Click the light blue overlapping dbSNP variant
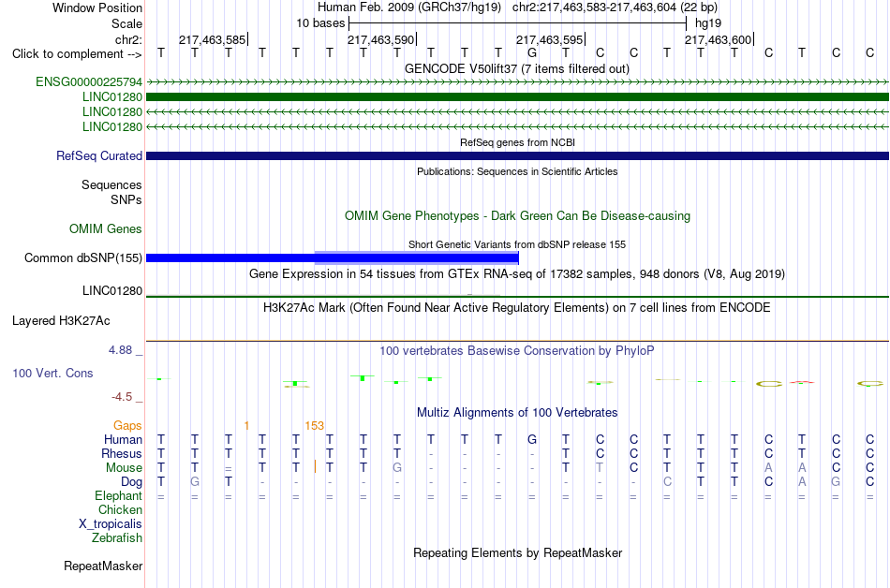 [417, 258]
